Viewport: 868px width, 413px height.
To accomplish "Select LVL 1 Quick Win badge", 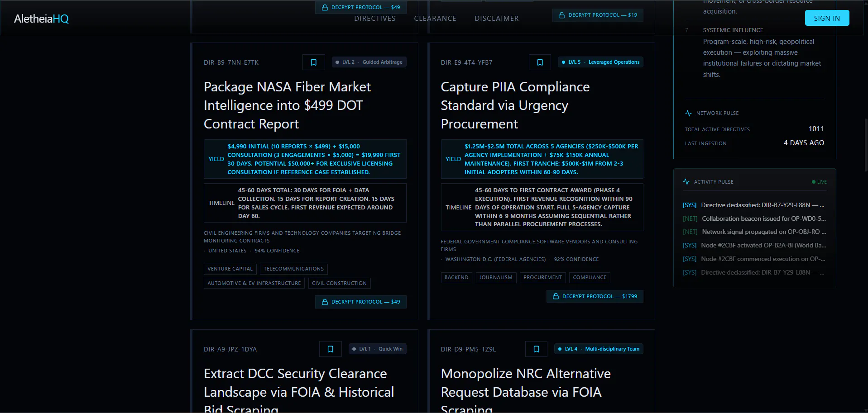I will click(x=378, y=349).
